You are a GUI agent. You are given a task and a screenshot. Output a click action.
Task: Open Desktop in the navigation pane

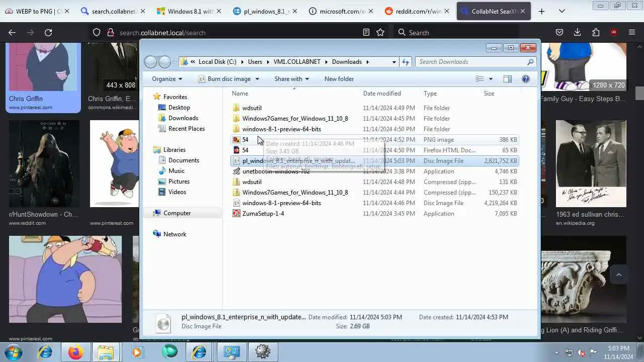(179, 108)
